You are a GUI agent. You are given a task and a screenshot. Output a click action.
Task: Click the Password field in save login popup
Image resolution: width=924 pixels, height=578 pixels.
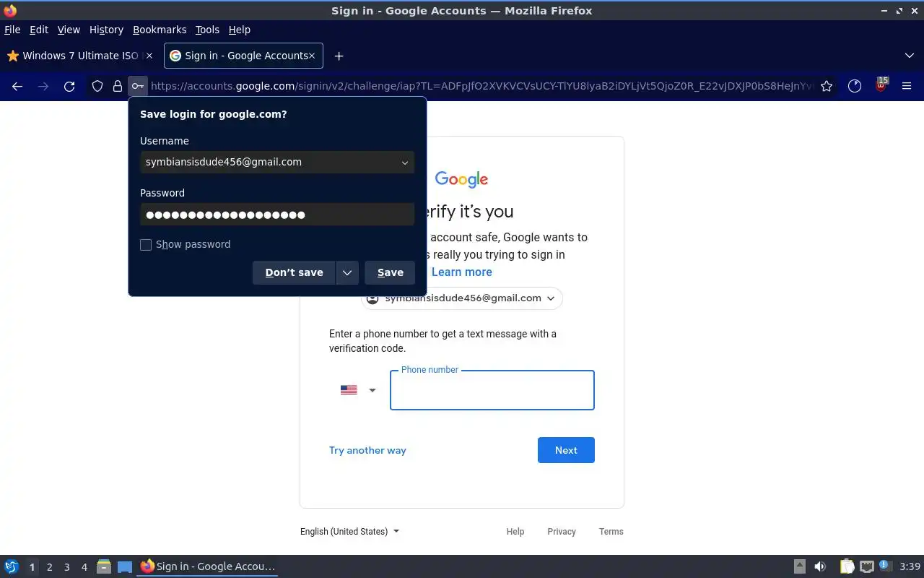coord(277,215)
